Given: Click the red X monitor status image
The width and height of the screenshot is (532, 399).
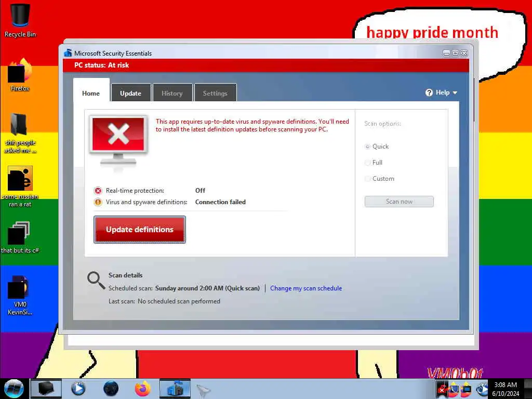Looking at the screenshot, I should pos(118,141).
